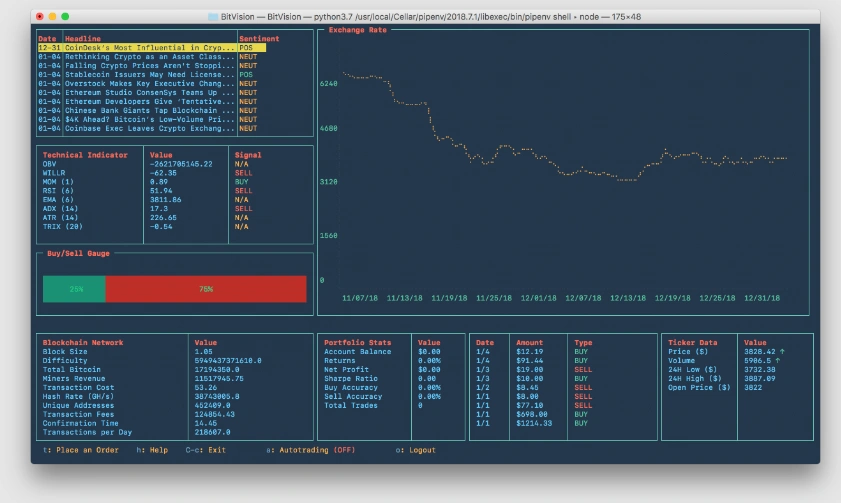Image resolution: width=841 pixels, height=503 pixels.
Task: Open 'Rethinking Crypto as an Asset Class' headline
Action: coord(150,57)
